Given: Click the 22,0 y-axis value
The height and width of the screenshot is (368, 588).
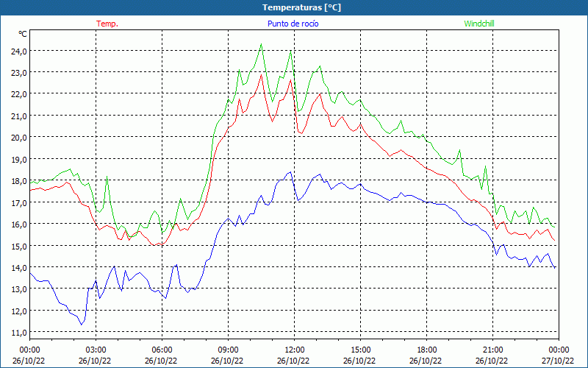Looking at the screenshot, I should pyautogui.click(x=19, y=94).
